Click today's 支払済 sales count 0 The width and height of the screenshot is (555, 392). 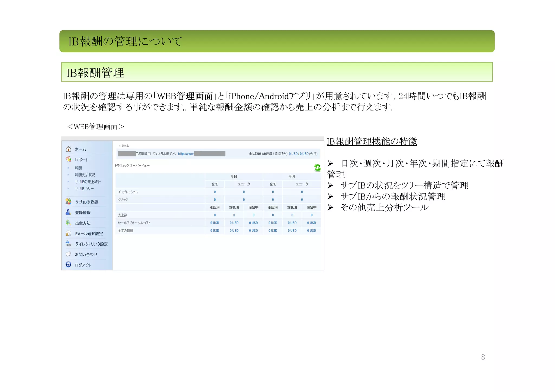click(x=234, y=215)
